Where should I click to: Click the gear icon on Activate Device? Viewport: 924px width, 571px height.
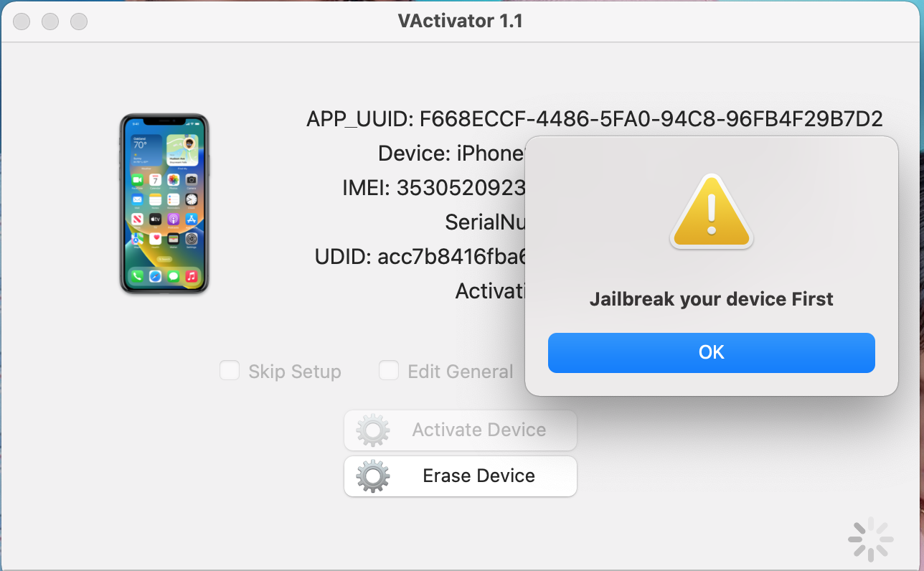(x=373, y=430)
